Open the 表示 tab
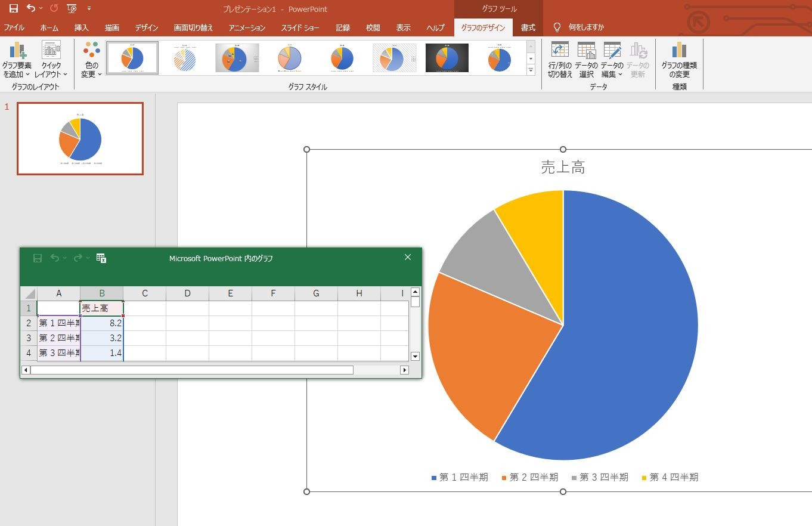Screen dimensions: 812x526 (404, 27)
